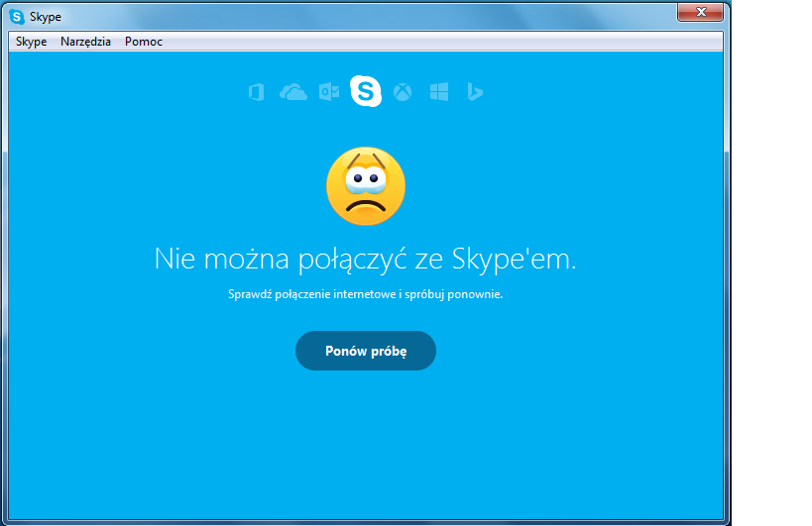812x526 pixels.
Task: Click the Windows logo icon
Action: tap(439, 92)
